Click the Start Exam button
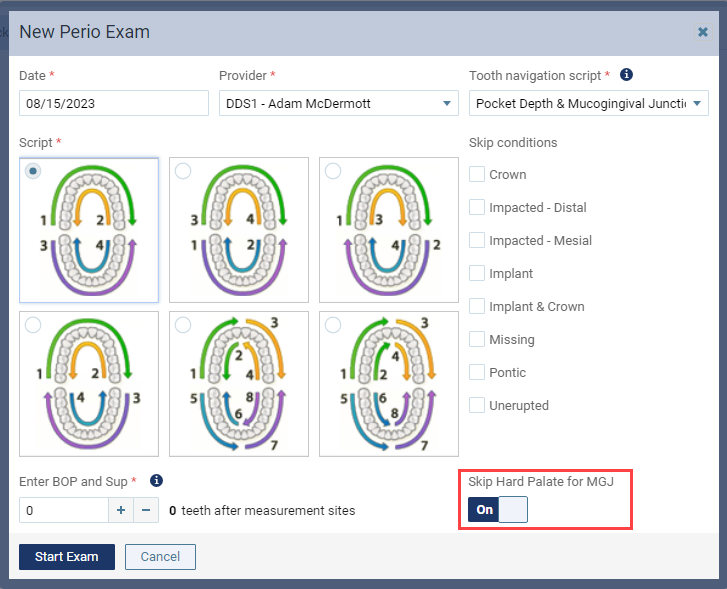The height and width of the screenshot is (589, 727). pyautogui.click(x=67, y=557)
